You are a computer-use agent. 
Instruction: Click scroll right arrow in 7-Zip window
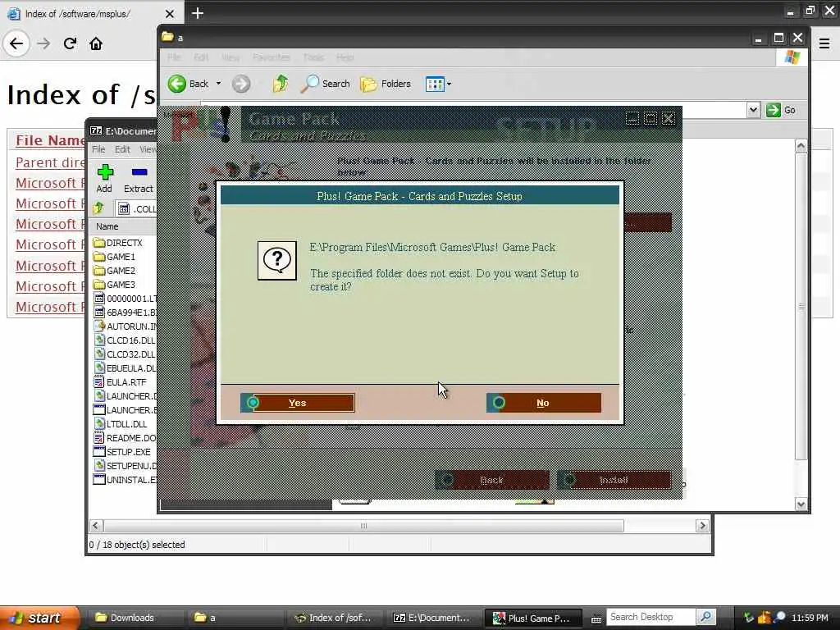pyautogui.click(x=702, y=526)
